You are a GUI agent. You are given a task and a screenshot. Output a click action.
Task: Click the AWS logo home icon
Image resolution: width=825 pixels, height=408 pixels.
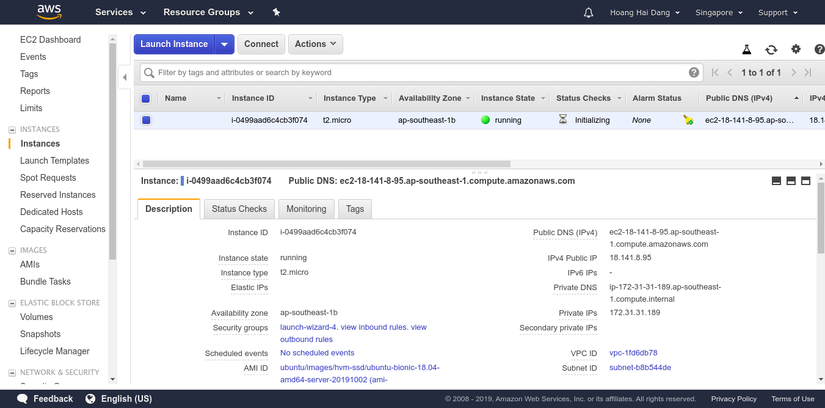tap(49, 12)
